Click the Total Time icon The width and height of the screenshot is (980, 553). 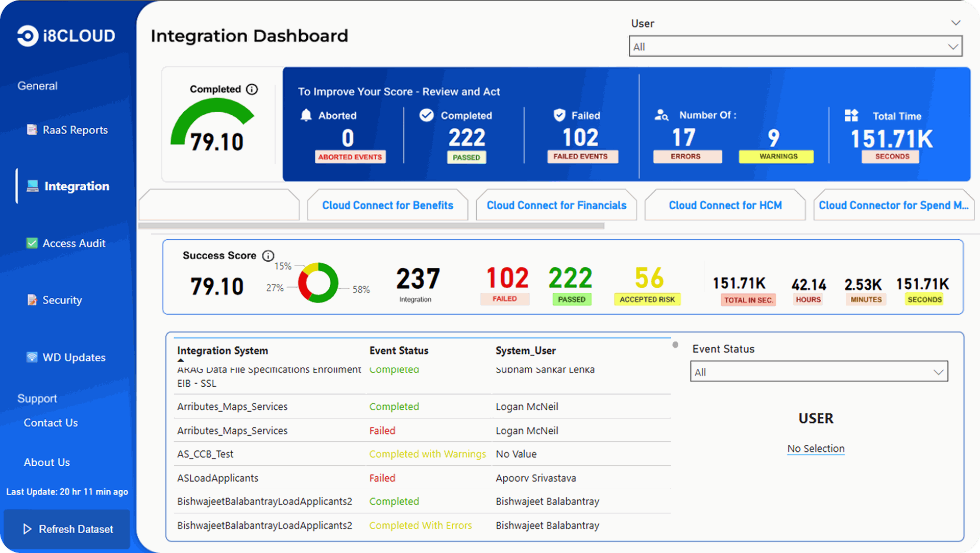point(851,116)
